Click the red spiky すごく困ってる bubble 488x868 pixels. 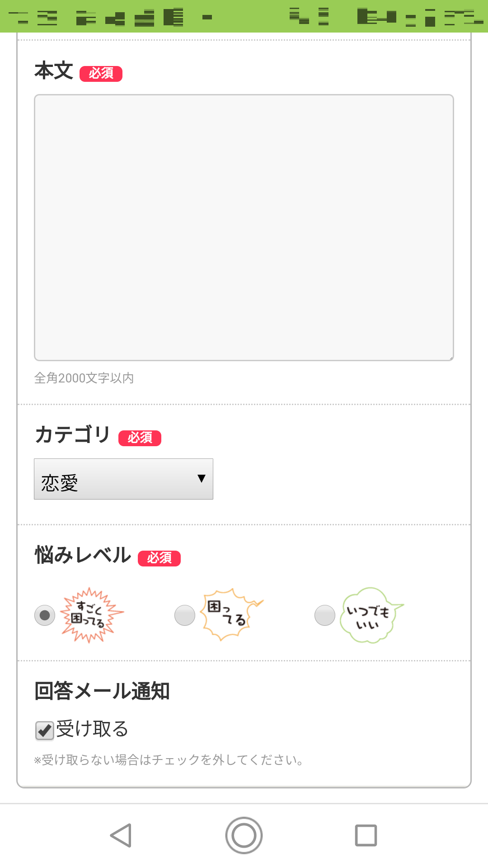click(92, 615)
